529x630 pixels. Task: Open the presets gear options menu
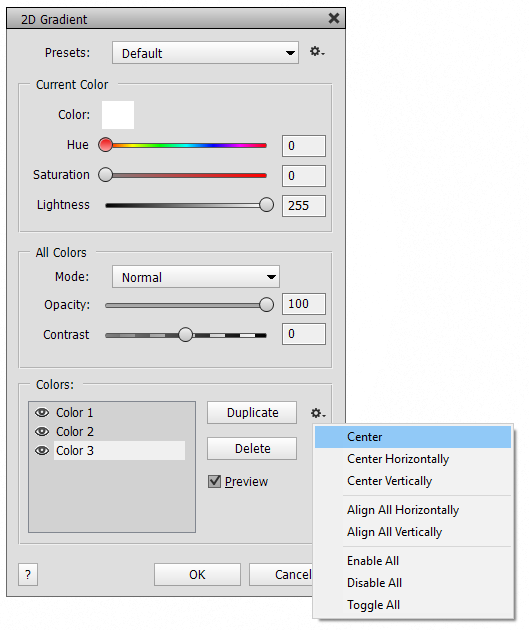point(317,51)
